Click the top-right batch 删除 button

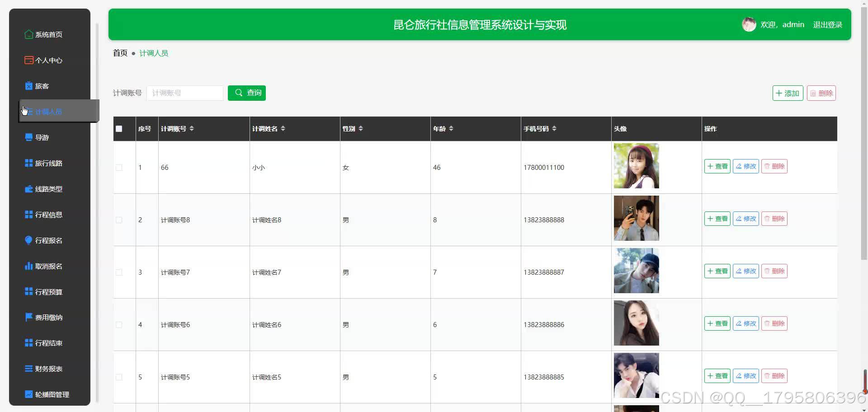click(x=821, y=93)
